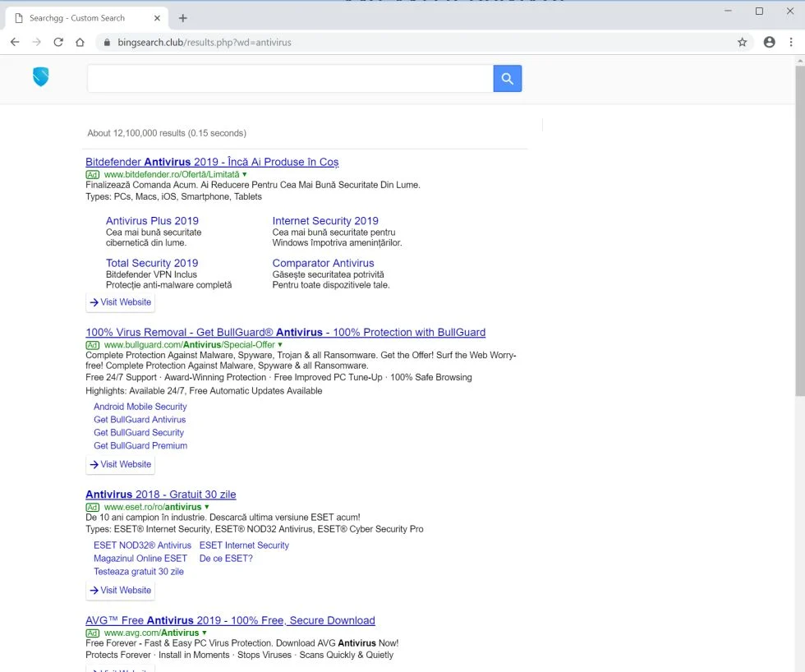This screenshot has width=805, height=672.
Task: Minimize the Chrome window
Action: 728,11
